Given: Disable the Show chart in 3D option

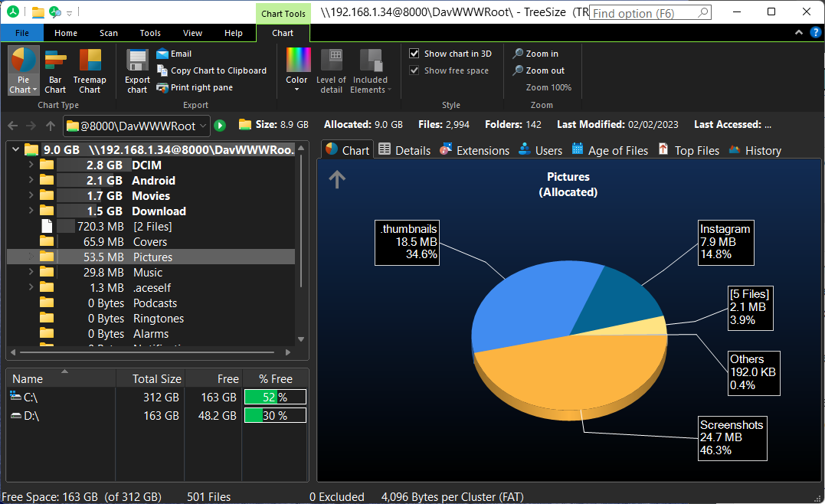Looking at the screenshot, I should tap(414, 53).
